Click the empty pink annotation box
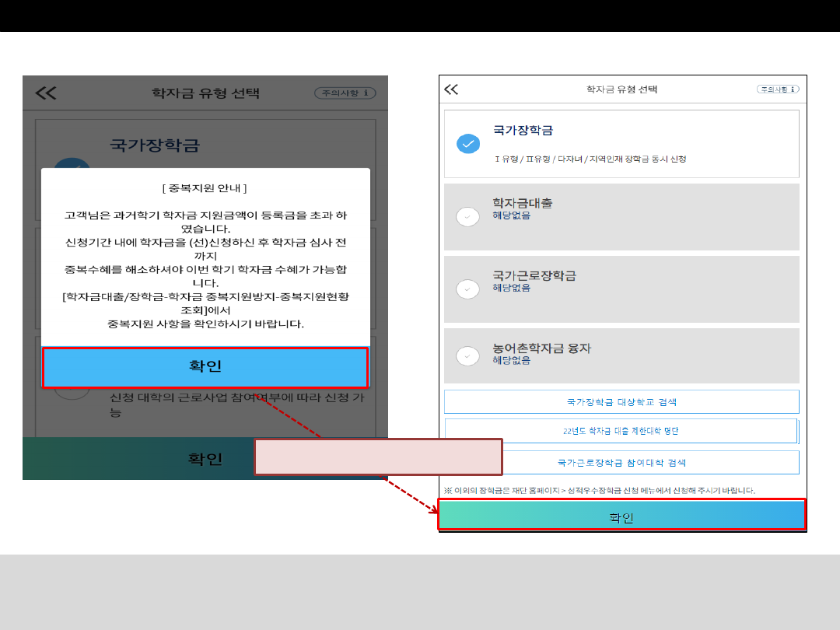This screenshot has width=840, height=630. pyautogui.click(x=378, y=457)
